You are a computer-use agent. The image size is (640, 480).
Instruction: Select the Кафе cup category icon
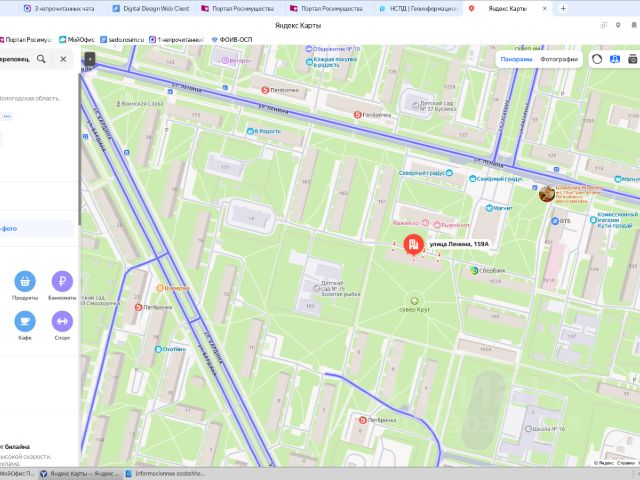pyautogui.click(x=25, y=321)
